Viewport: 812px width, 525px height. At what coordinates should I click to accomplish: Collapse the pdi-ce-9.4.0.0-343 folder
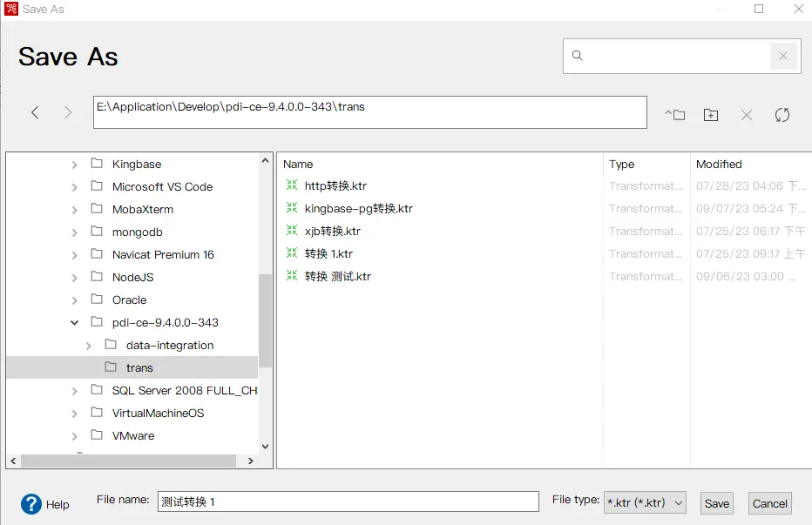click(x=75, y=322)
